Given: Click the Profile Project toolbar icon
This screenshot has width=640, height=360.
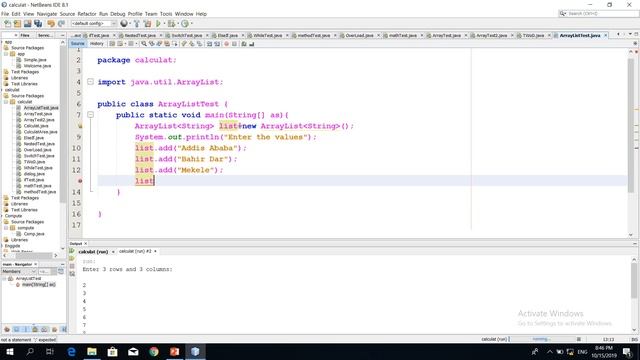Looking at the screenshot, I should click(184, 24).
